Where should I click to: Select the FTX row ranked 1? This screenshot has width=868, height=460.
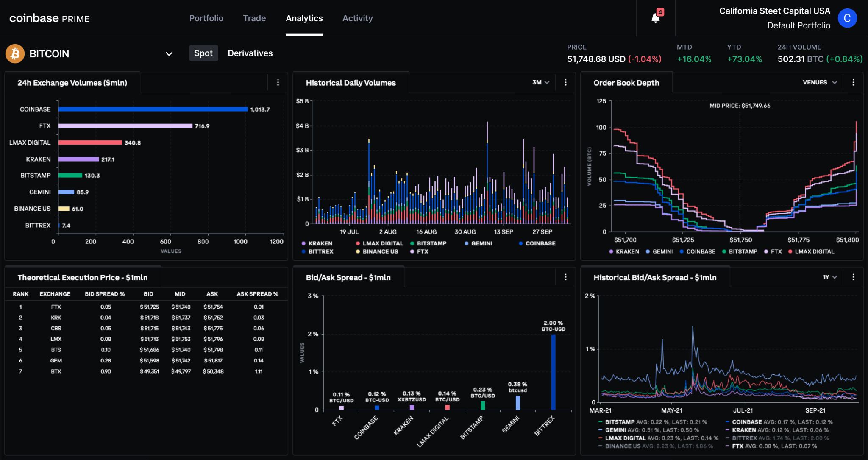tap(146, 307)
